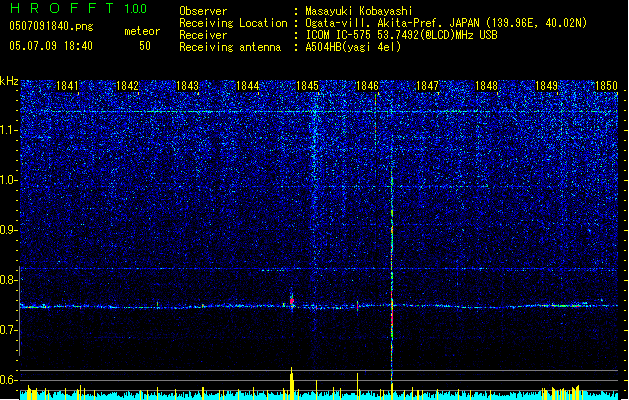Screen dimensions: 629x400
Task: Click the 1849 time axis marker
Action: tap(546, 86)
